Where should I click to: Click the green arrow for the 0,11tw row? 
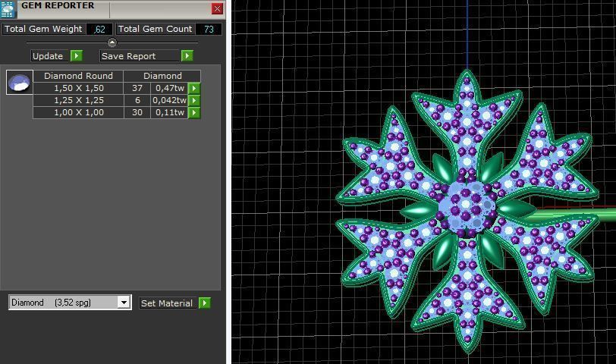(x=194, y=113)
